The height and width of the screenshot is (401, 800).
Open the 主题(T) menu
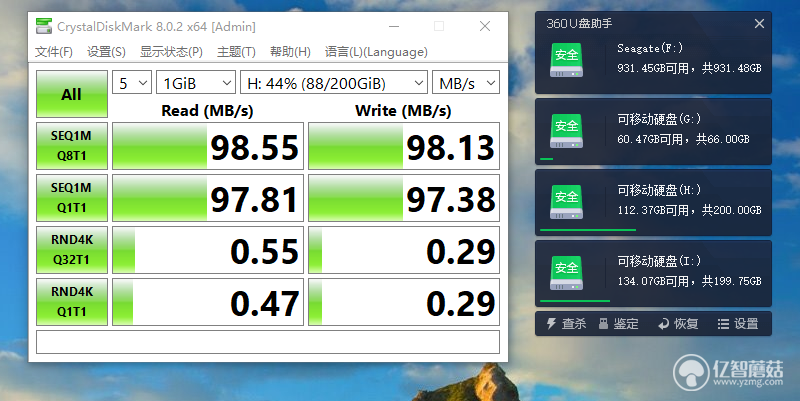coord(236,52)
